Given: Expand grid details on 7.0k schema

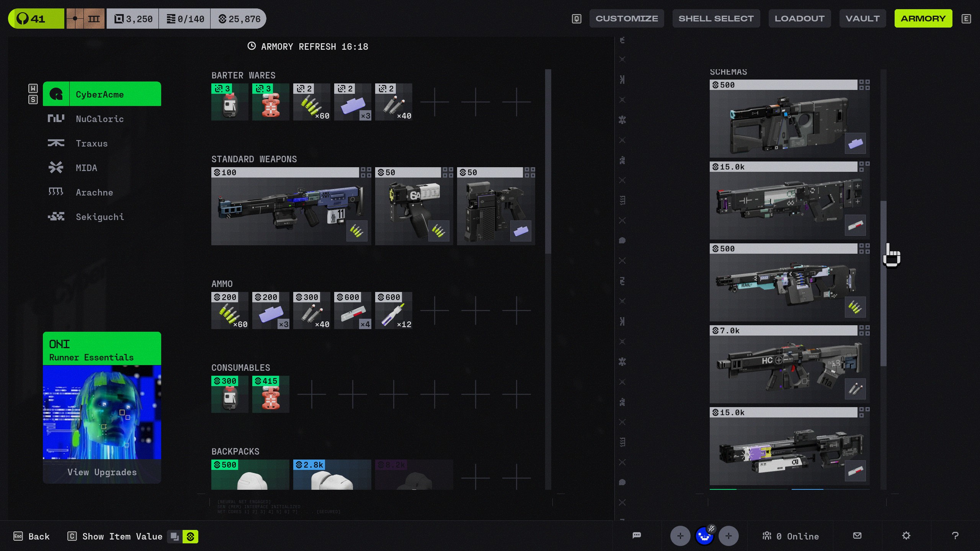Looking at the screenshot, I should tap(864, 331).
